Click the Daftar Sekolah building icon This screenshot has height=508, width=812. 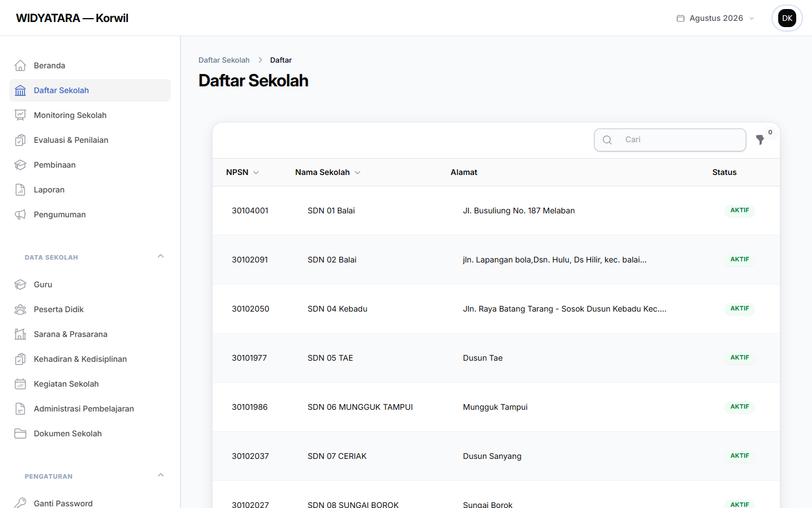(20, 90)
